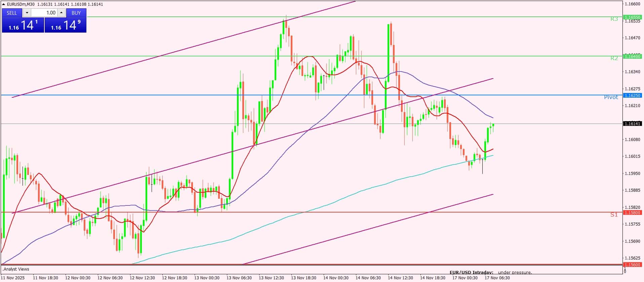Viewport: 644px width, 282px height.
Task: Select the green 1.16550 price tag
Action: 632,17
